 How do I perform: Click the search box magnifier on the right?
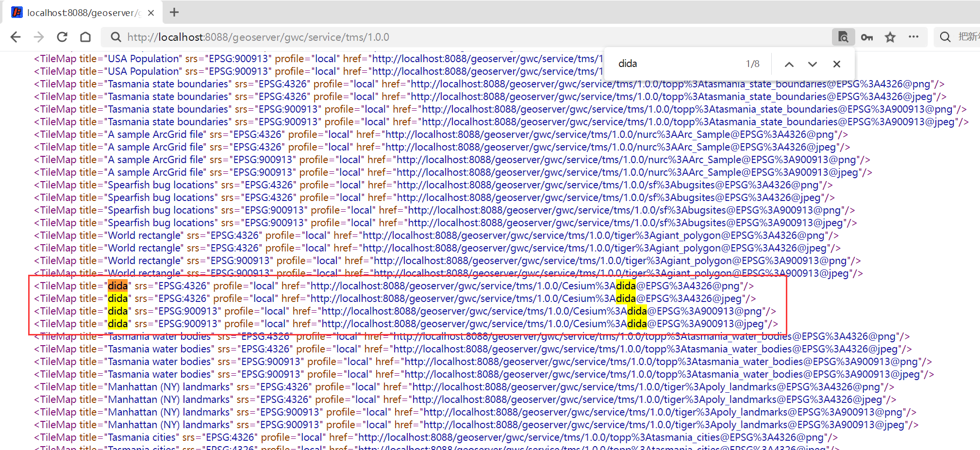click(945, 37)
